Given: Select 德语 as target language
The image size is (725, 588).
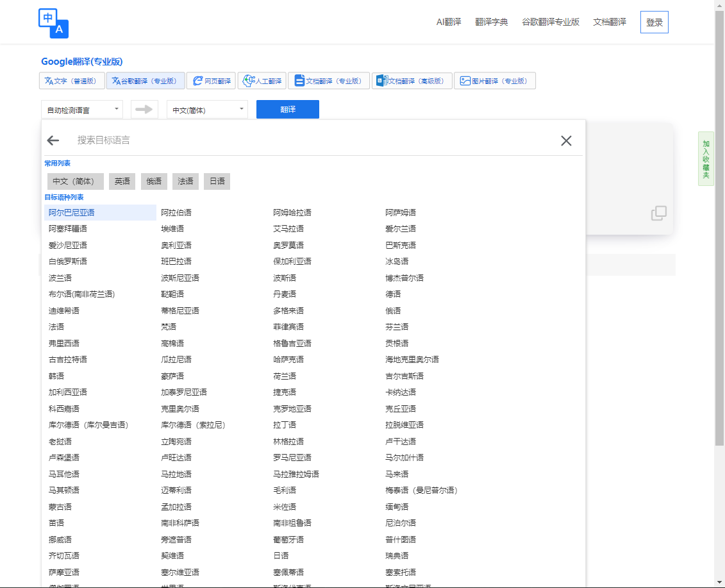Looking at the screenshot, I should 393,294.
